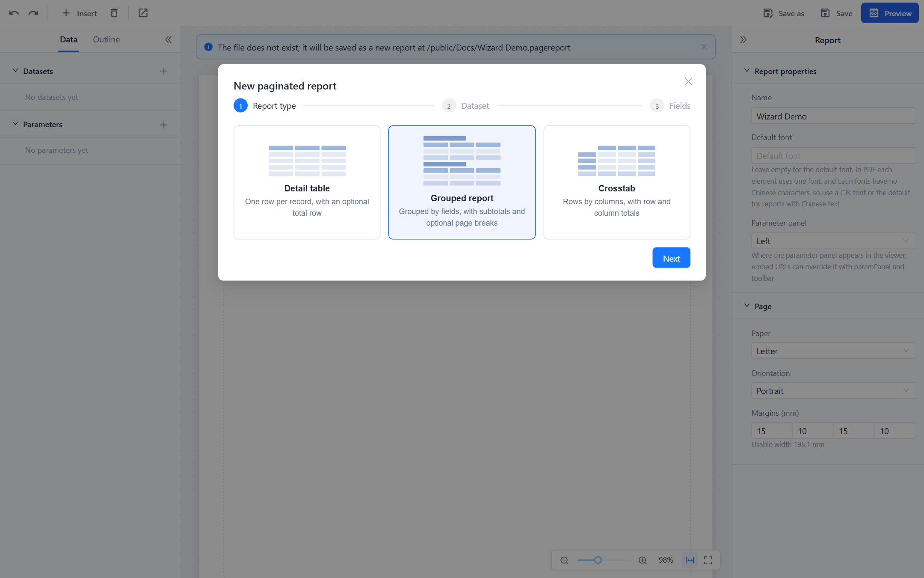Switch to the Outline tab
The width and height of the screenshot is (924, 578).
(x=107, y=39)
